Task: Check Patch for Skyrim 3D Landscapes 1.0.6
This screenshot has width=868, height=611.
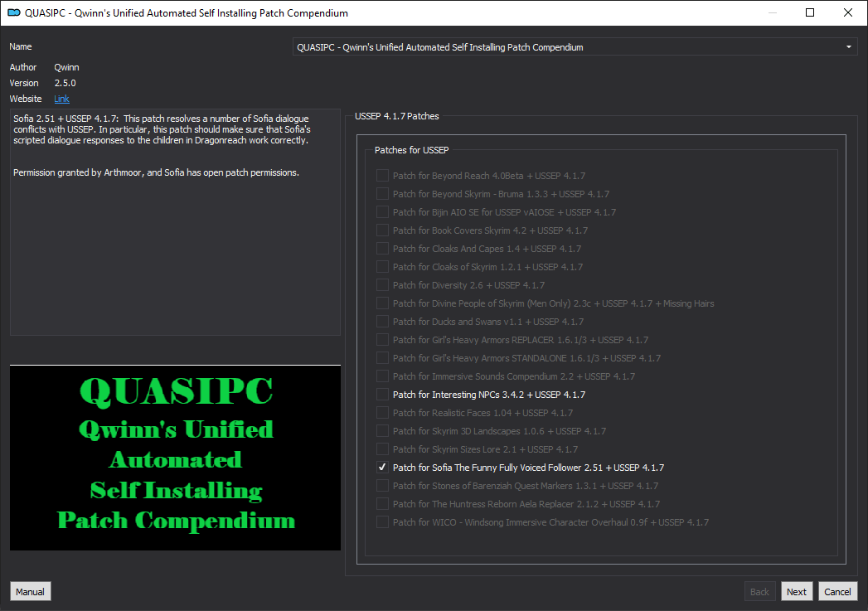Action: (x=382, y=431)
